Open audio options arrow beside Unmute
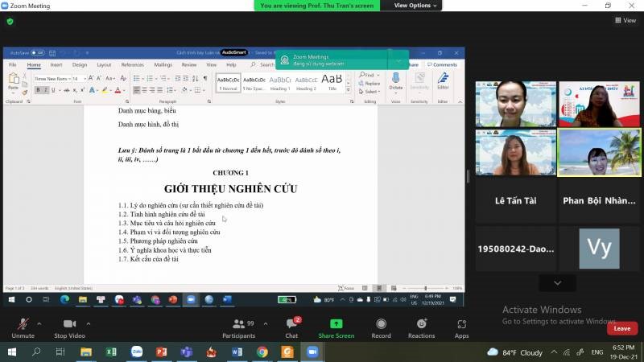 click(41, 323)
